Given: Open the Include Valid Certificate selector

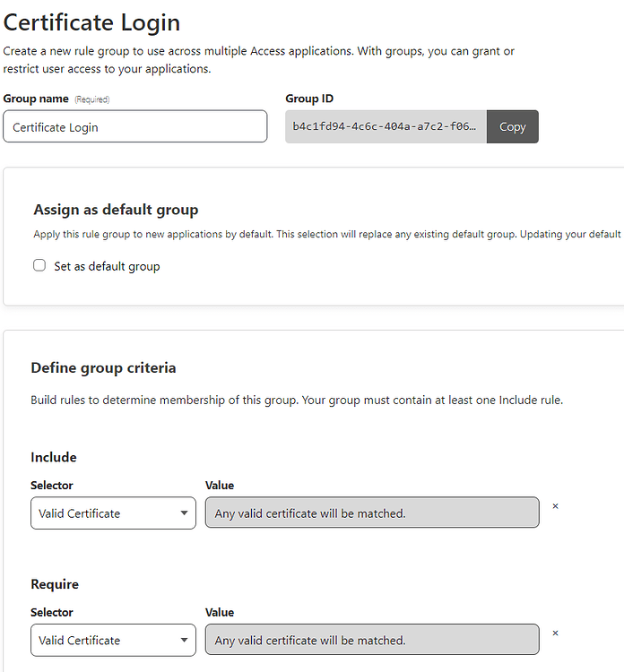Looking at the screenshot, I should 103,513.
